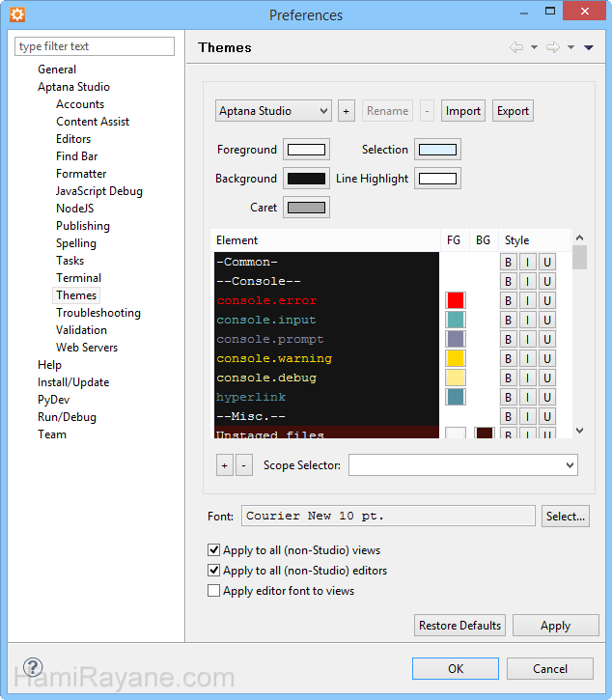Toggle underline for console.warning
This screenshot has width=612, height=700.
pyautogui.click(x=546, y=358)
